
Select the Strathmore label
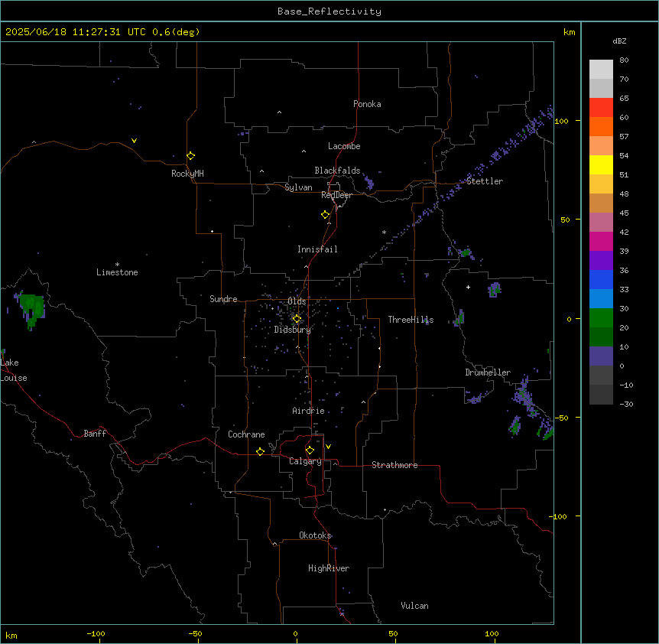click(x=394, y=465)
